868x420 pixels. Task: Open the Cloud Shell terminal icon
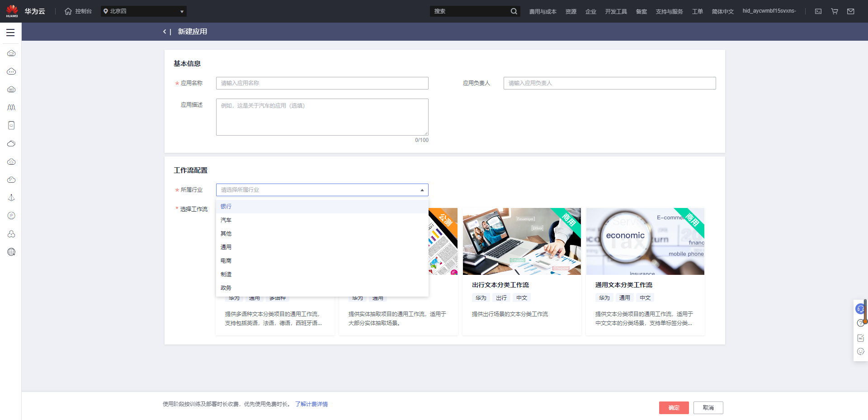pyautogui.click(x=818, y=11)
